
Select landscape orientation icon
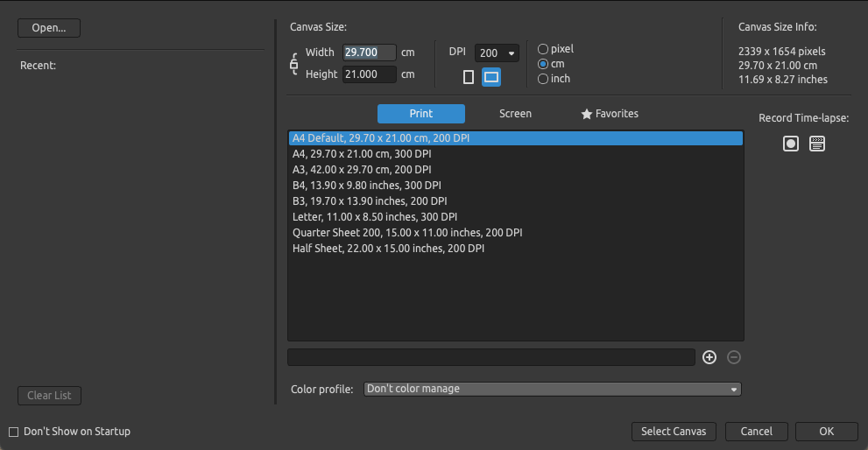pyautogui.click(x=491, y=77)
